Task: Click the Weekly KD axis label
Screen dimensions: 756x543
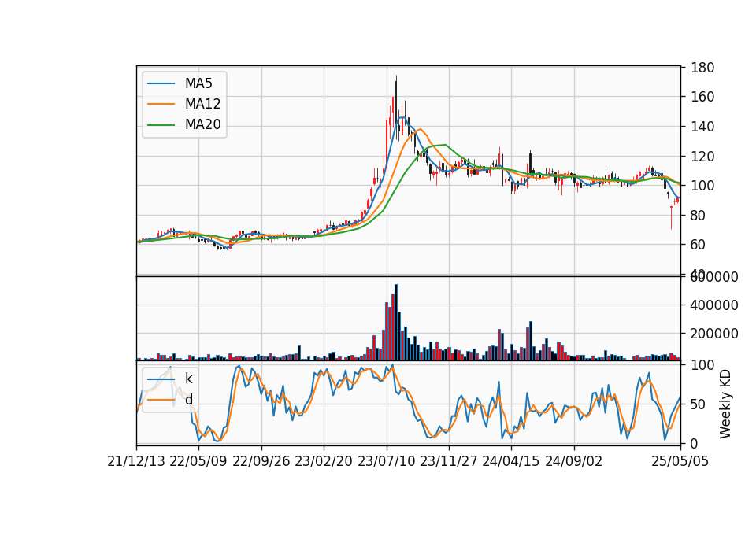Action: pos(725,404)
